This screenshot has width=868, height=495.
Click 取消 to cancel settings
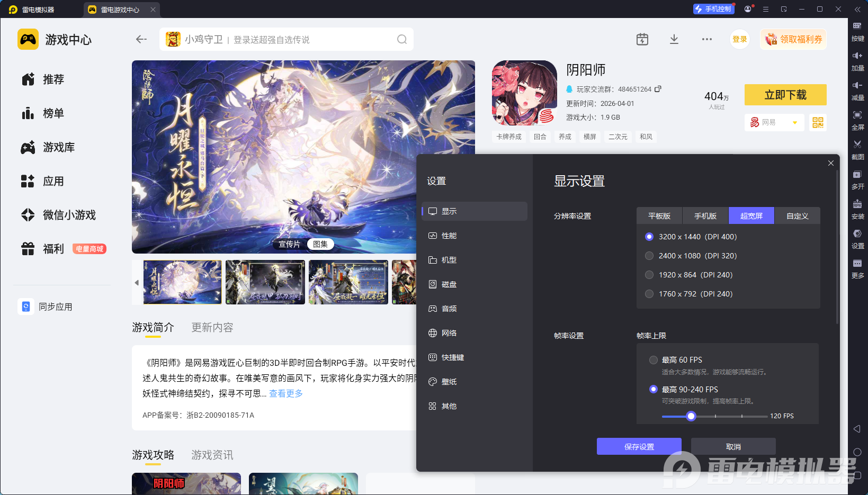point(733,446)
